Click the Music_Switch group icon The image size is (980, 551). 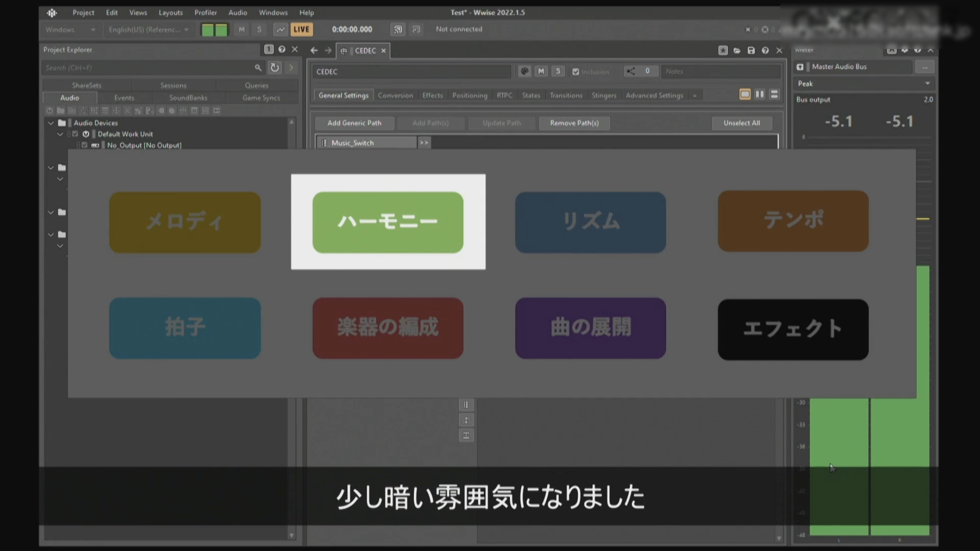(x=324, y=142)
